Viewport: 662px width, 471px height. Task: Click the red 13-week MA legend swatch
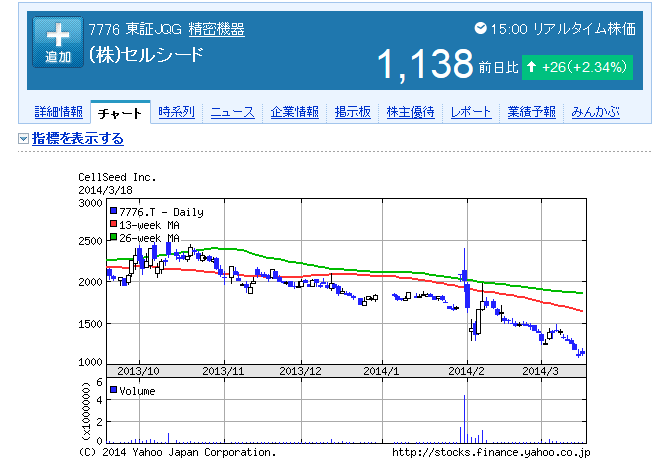click(113, 224)
